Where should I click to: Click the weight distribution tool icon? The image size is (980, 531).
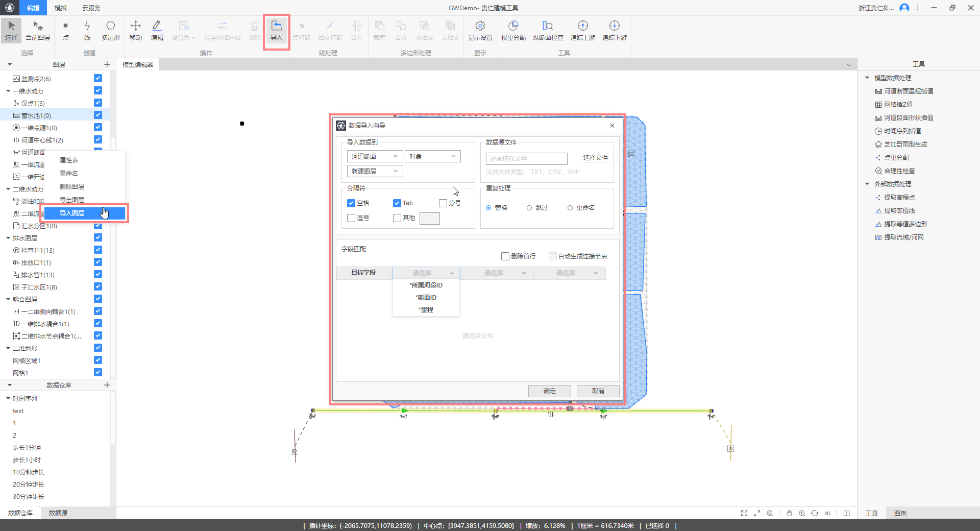[x=513, y=31]
